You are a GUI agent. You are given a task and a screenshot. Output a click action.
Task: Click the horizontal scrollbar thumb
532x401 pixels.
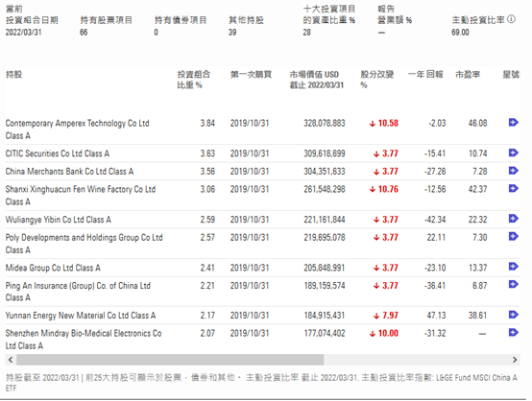170,360
